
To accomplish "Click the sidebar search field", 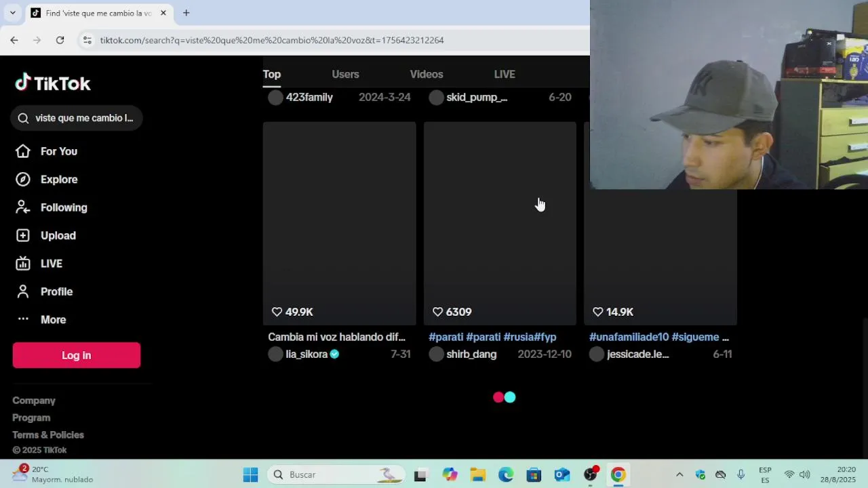I will pyautogui.click(x=76, y=118).
